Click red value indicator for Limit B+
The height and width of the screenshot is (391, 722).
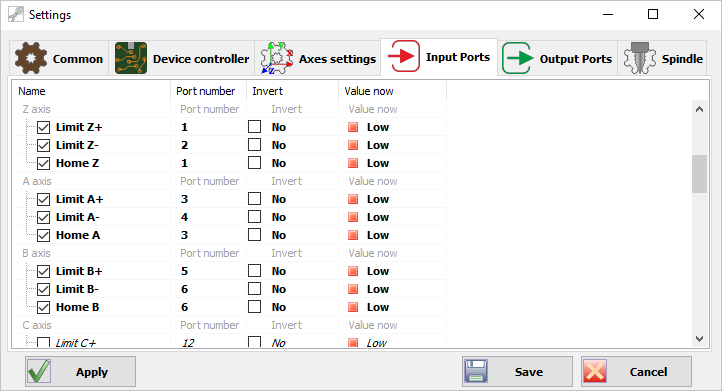[353, 271]
